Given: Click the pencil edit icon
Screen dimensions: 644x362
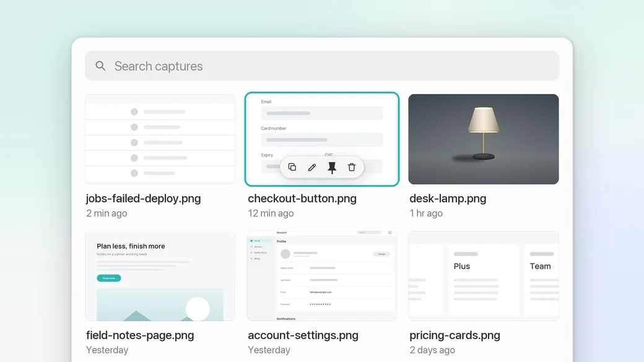Looking at the screenshot, I should (312, 167).
